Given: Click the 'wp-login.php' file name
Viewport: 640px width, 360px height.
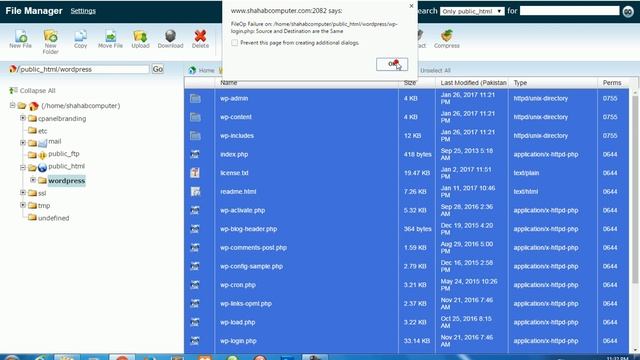Looking at the screenshot, I should point(238,341).
